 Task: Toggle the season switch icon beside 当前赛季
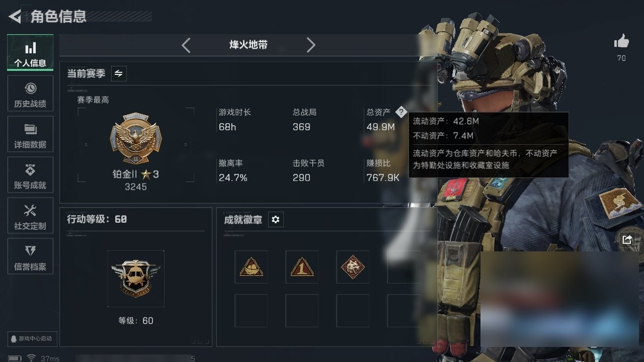[x=118, y=73]
